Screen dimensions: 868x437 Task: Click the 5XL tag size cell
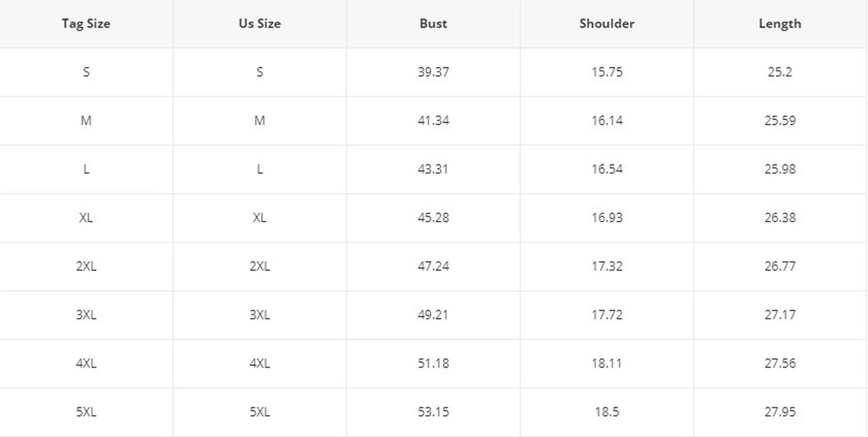tap(86, 412)
